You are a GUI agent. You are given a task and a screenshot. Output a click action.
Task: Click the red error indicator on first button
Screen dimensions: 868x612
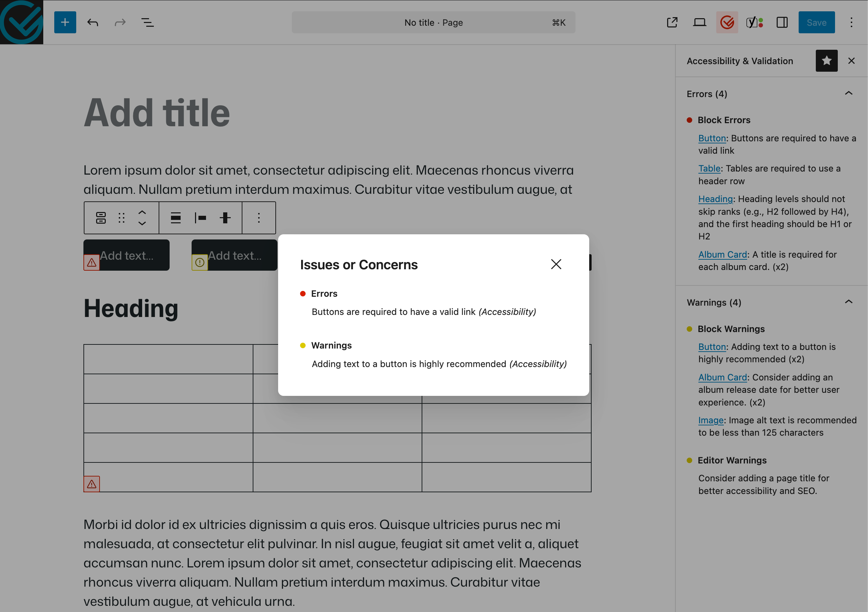(x=91, y=262)
